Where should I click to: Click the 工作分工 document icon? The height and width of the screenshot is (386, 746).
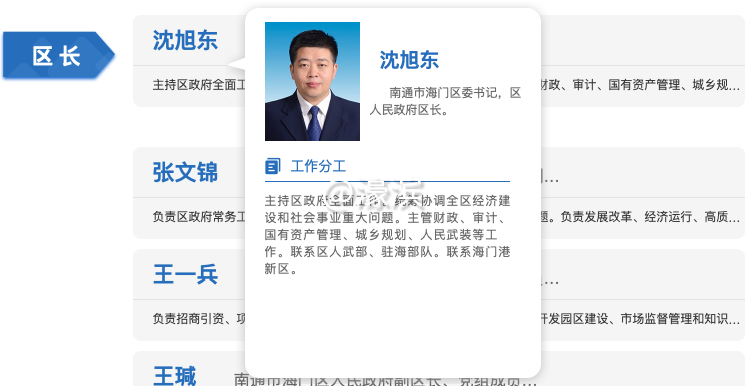coord(272,166)
